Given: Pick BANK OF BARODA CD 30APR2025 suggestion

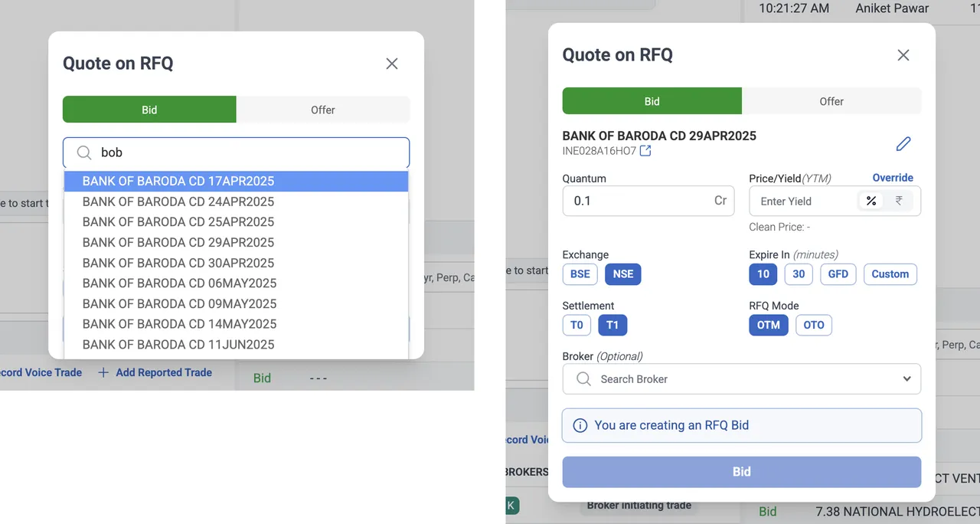Looking at the screenshot, I should [236, 263].
